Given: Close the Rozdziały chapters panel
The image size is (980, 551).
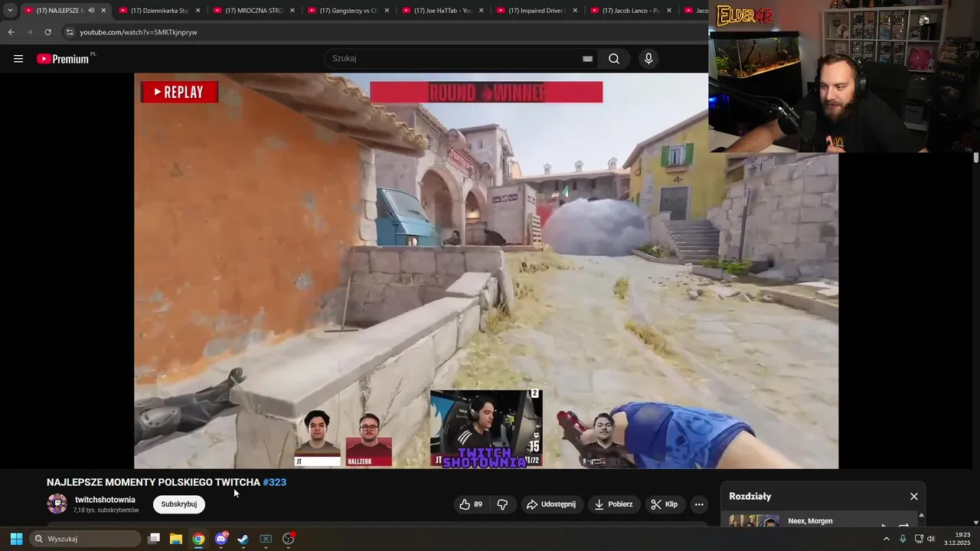Looking at the screenshot, I should (913, 497).
